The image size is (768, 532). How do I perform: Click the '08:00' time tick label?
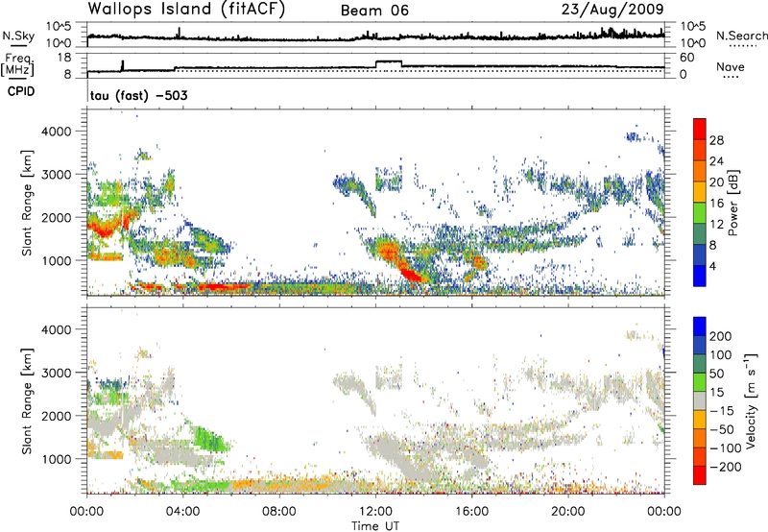point(278,511)
